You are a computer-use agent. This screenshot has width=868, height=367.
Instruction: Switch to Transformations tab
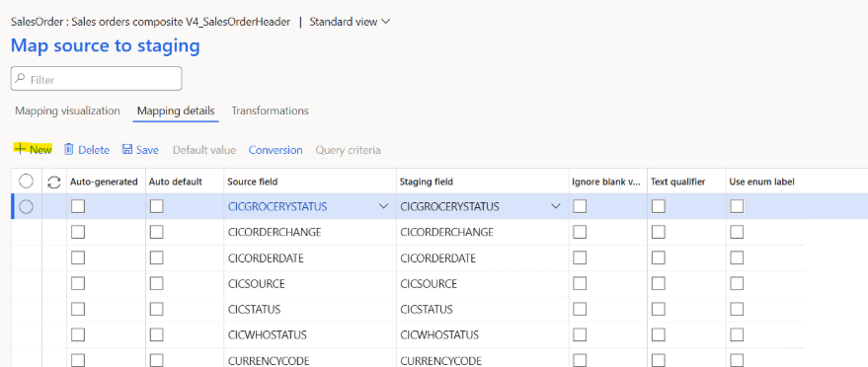coord(271,110)
